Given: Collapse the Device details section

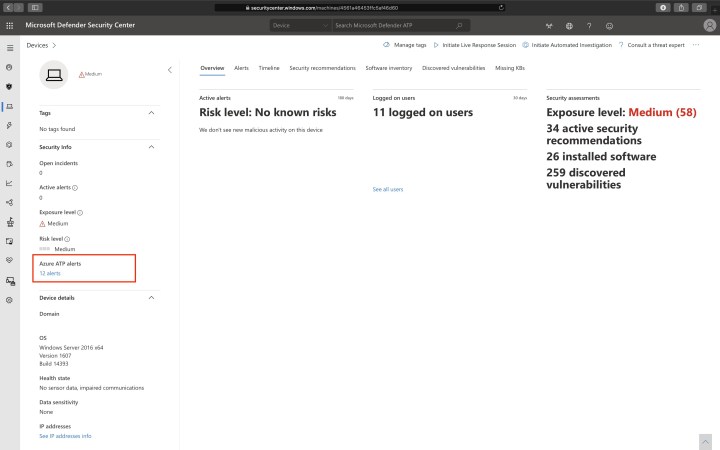Looking at the screenshot, I should click(x=151, y=297).
